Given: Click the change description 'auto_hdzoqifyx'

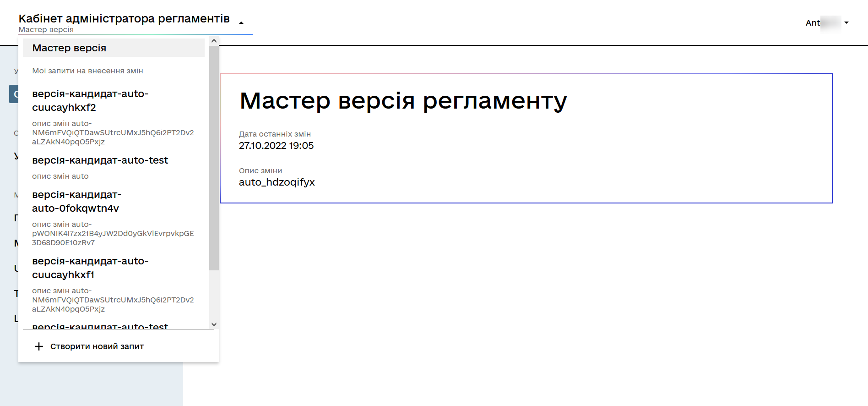Looking at the screenshot, I should (x=277, y=182).
